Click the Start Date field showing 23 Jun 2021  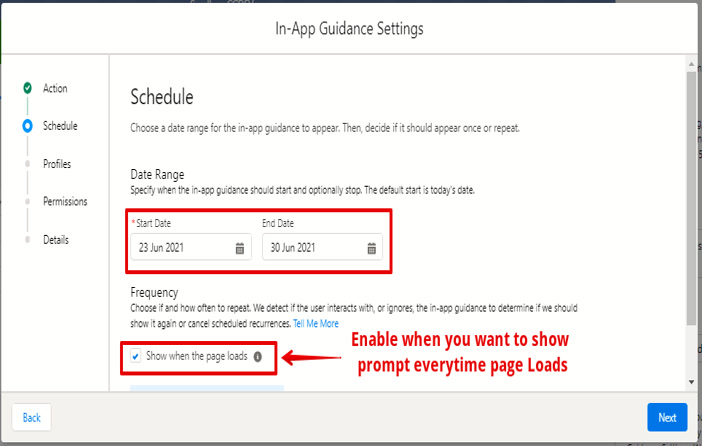click(x=180, y=248)
